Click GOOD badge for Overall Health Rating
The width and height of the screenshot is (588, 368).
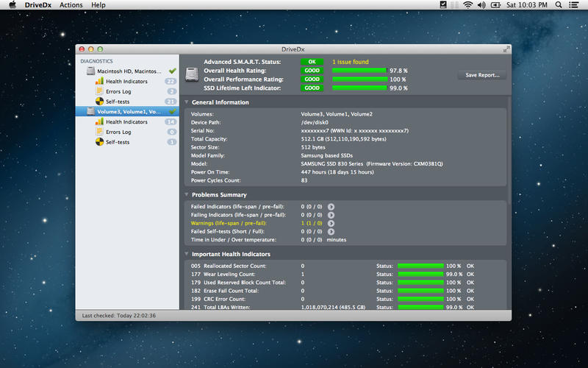pyautogui.click(x=312, y=71)
